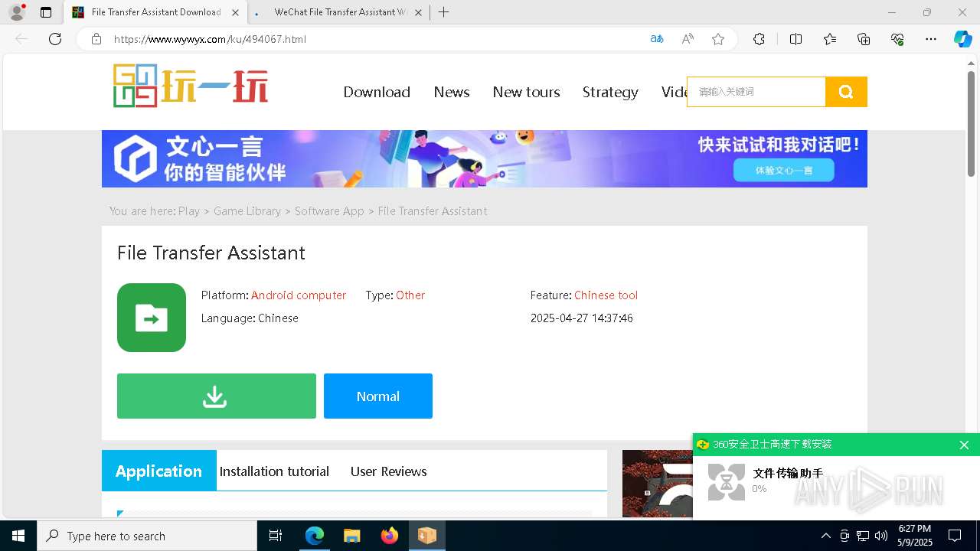Open the Favorites list
980x551 pixels.
click(830, 39)
